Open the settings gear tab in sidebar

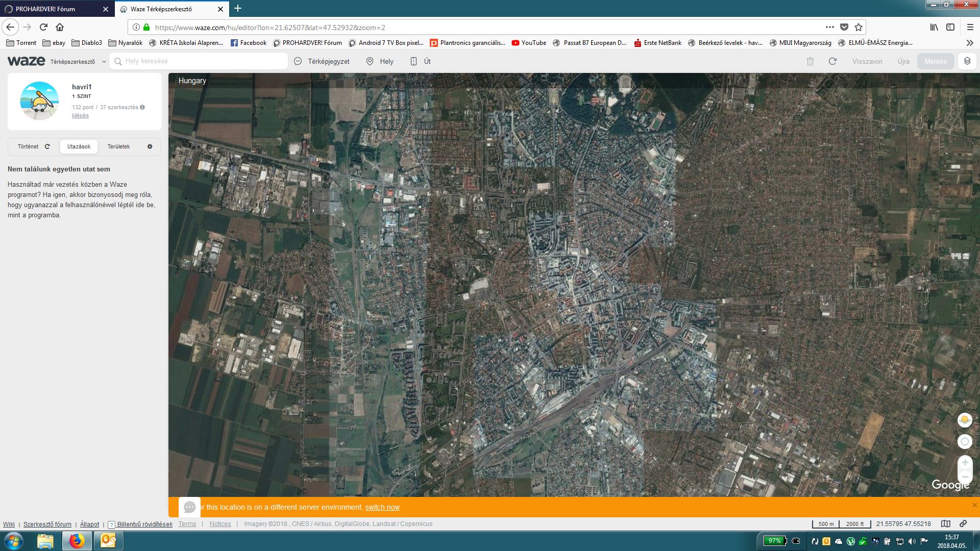click(x=150, y=146)
